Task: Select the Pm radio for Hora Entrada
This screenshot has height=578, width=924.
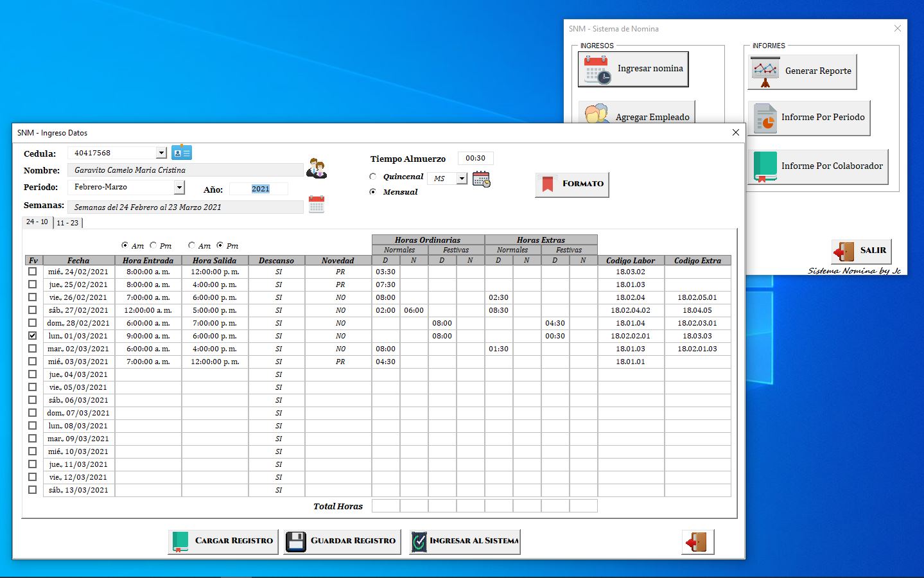Action: pyautogui.click(x=153, y=245)
